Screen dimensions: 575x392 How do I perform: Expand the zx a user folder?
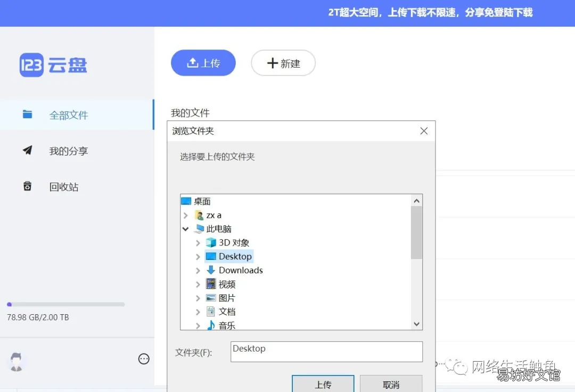[x=186, y=215]
